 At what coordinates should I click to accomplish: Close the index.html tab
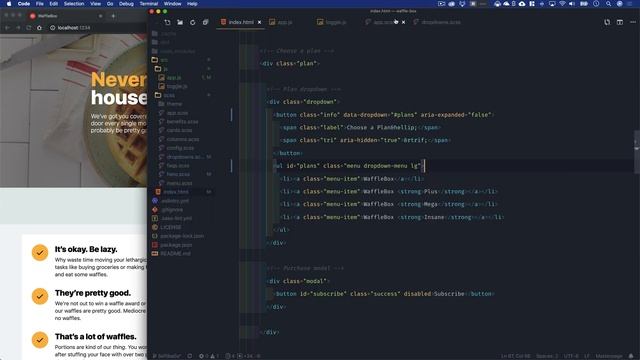(x=259, y=22)
